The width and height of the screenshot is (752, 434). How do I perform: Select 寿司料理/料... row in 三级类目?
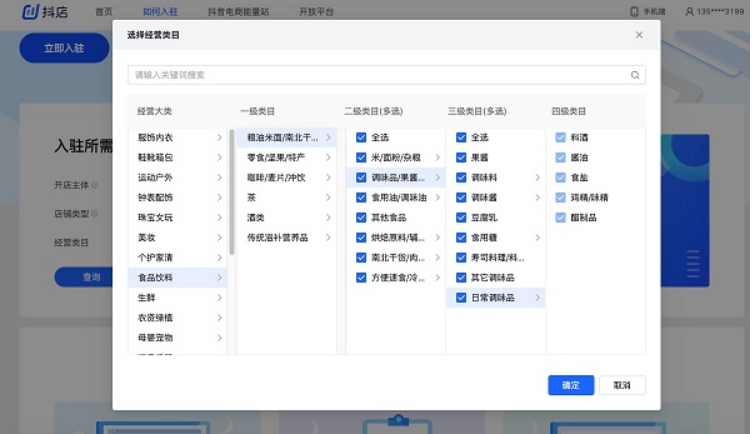(x=495, y=258)
